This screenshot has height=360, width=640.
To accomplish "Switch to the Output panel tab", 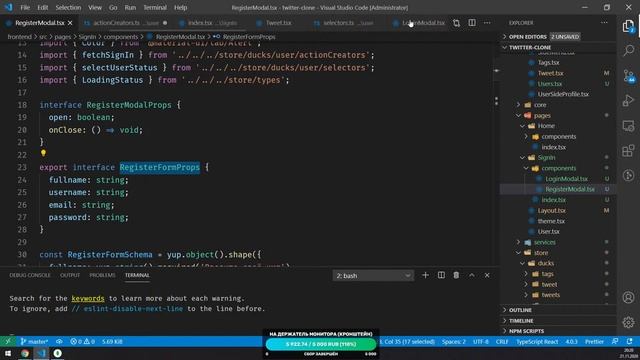I will 70,276.
